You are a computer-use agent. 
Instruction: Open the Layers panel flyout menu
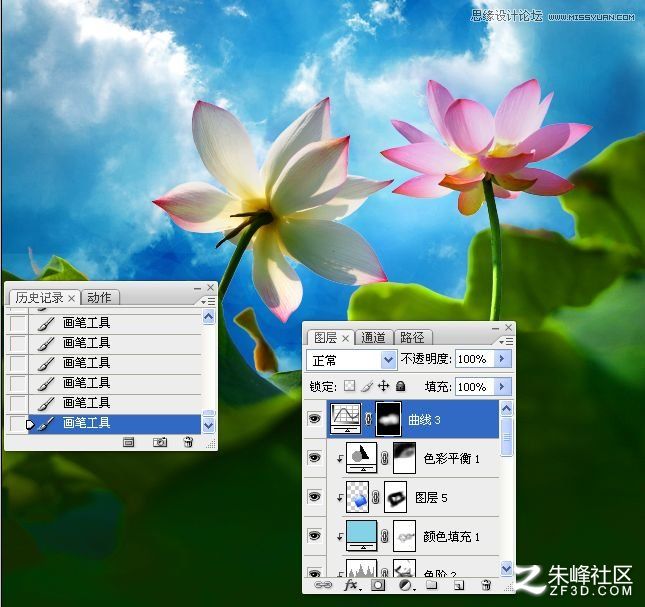(x=506, y=341)
